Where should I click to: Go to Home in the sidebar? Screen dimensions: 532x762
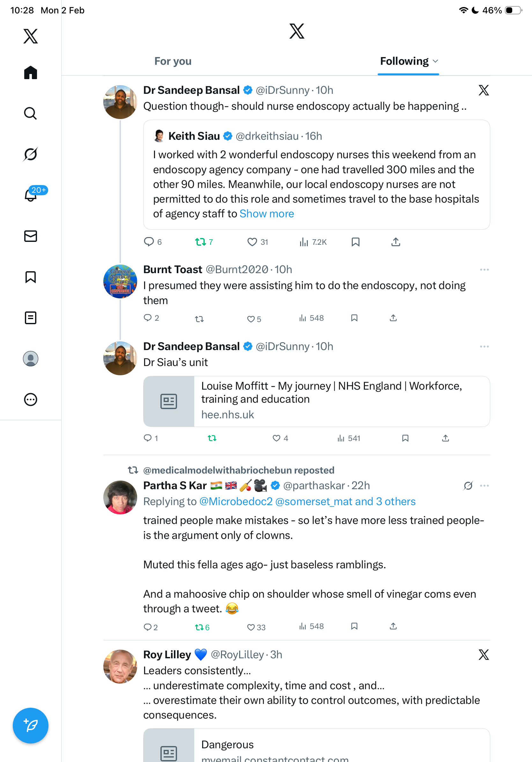coord(31,73)
